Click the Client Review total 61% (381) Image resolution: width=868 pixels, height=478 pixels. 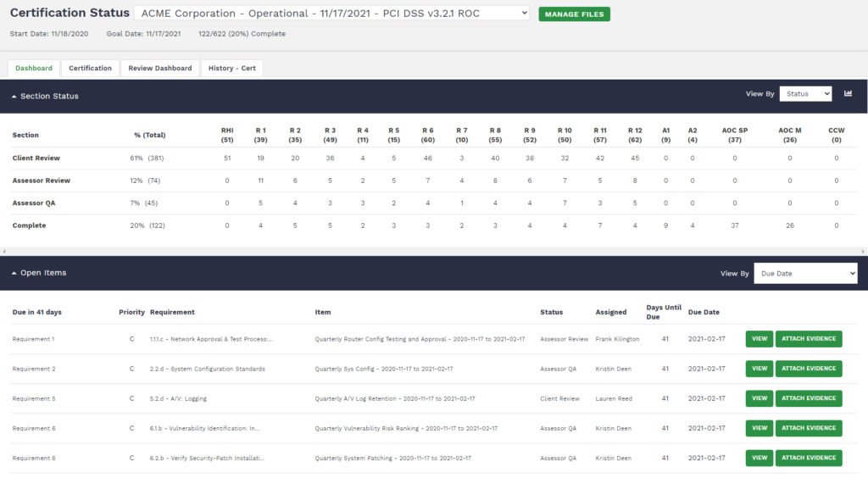147,158
